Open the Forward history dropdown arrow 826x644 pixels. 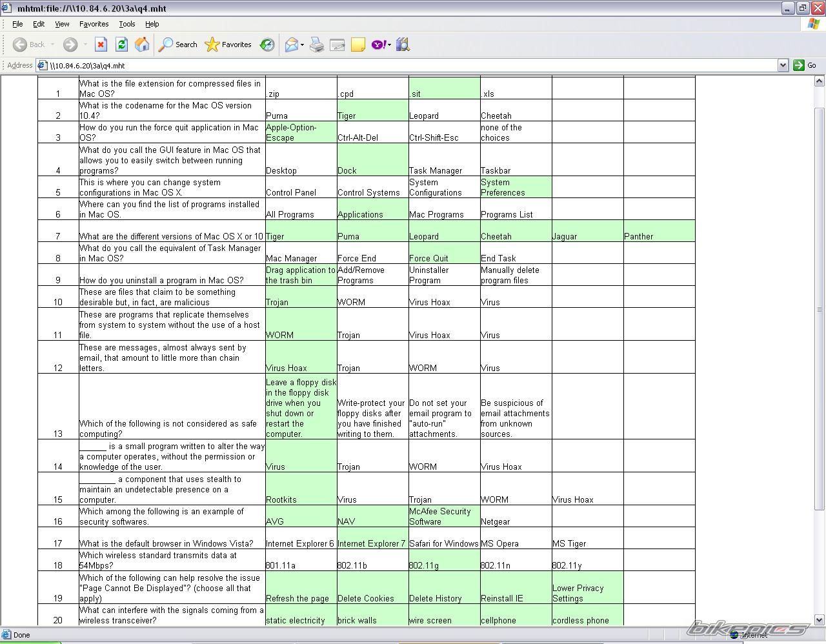[85, 45]
